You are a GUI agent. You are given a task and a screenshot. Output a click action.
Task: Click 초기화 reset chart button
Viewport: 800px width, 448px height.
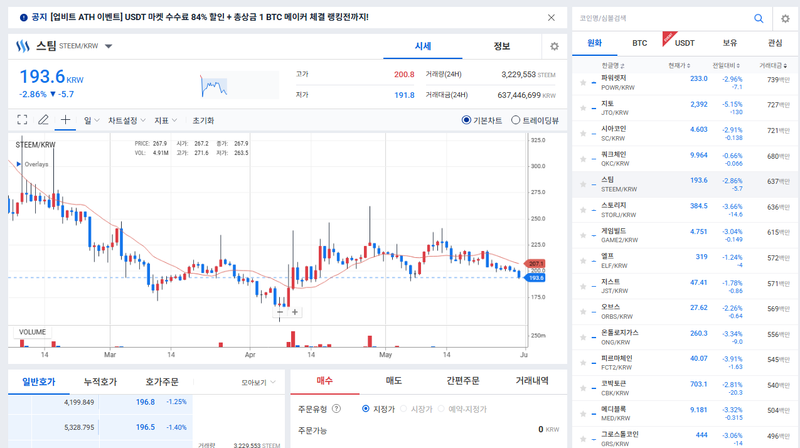203,120
